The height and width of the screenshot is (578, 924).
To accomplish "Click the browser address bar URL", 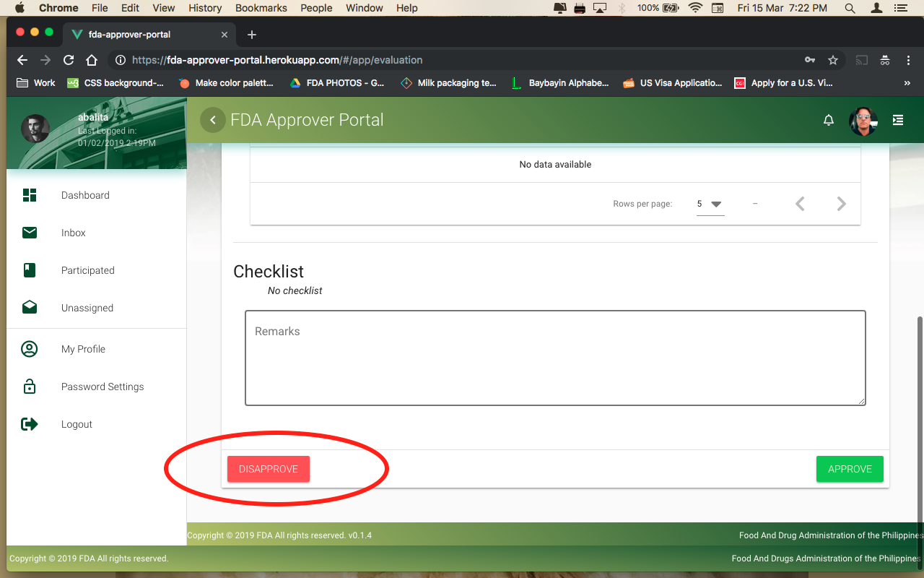I will (x=277, y=60).
